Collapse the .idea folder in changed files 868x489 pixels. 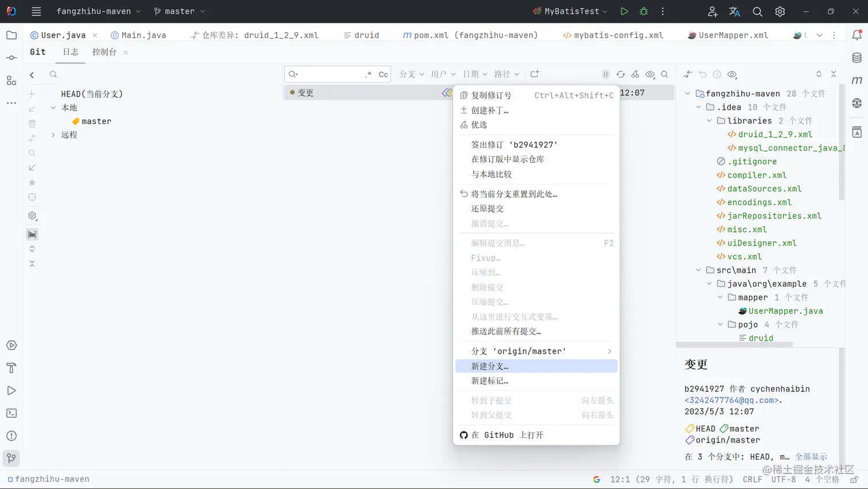[699, 107]
